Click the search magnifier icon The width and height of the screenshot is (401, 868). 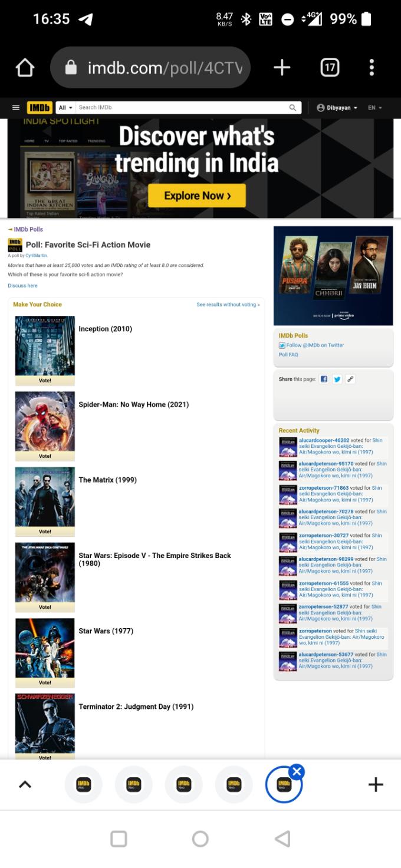(x=292, y=108)
